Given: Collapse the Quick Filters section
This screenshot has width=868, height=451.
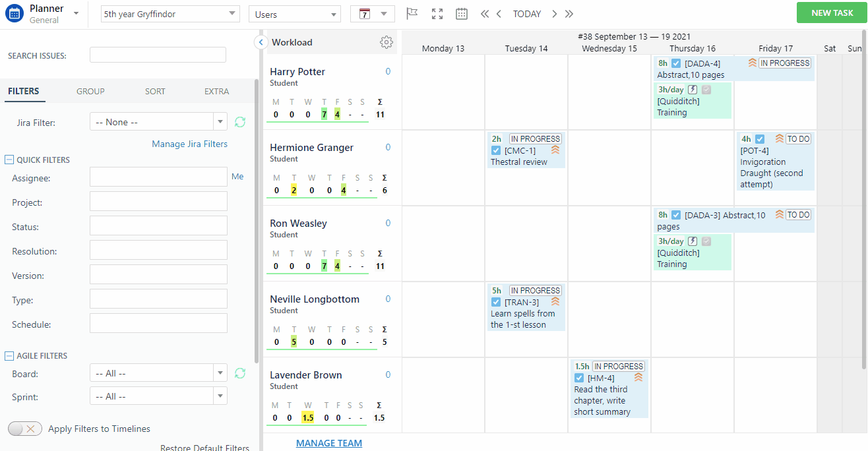Looking at the screenshot, I should [x=9, y=160].
